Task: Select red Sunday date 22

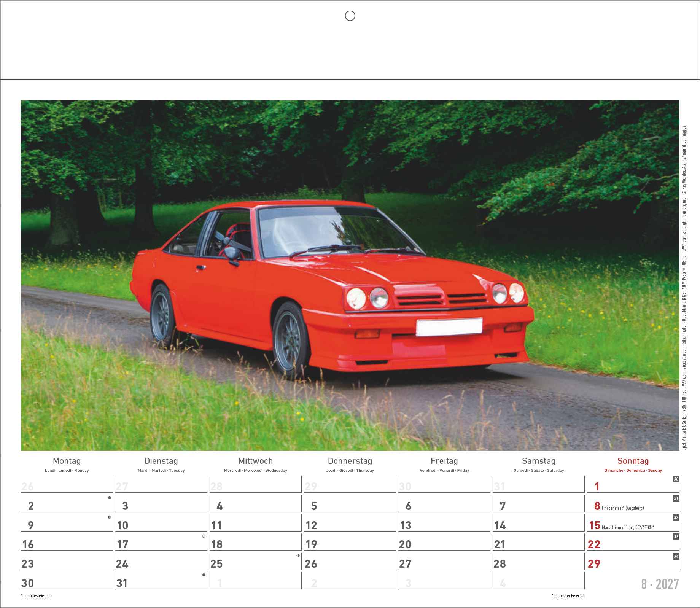Action: (594, 544)
